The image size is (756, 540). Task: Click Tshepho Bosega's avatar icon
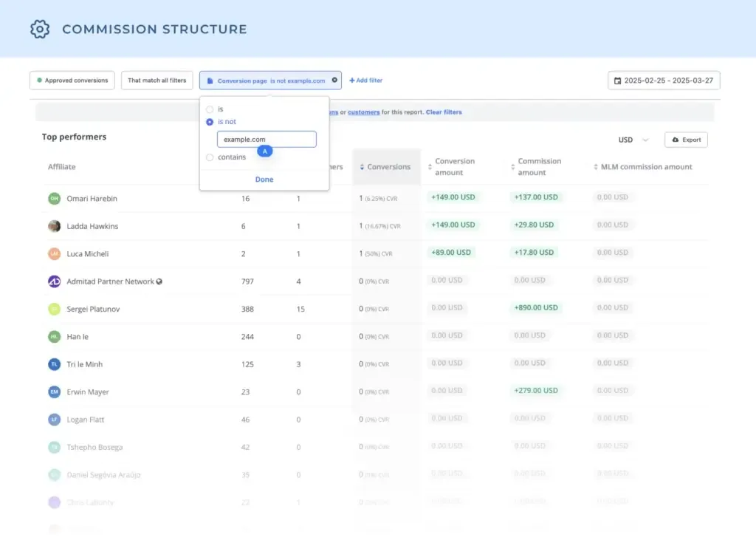[x=55, y=447]
